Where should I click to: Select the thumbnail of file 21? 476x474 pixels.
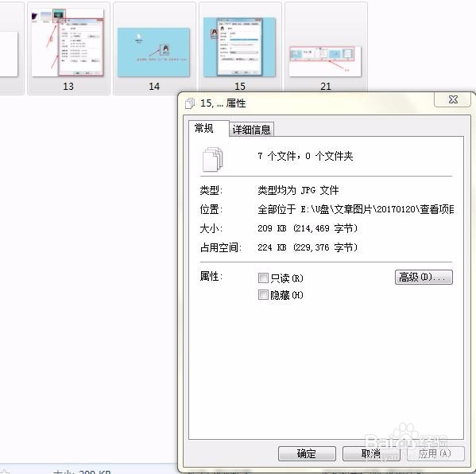(325, 61)
